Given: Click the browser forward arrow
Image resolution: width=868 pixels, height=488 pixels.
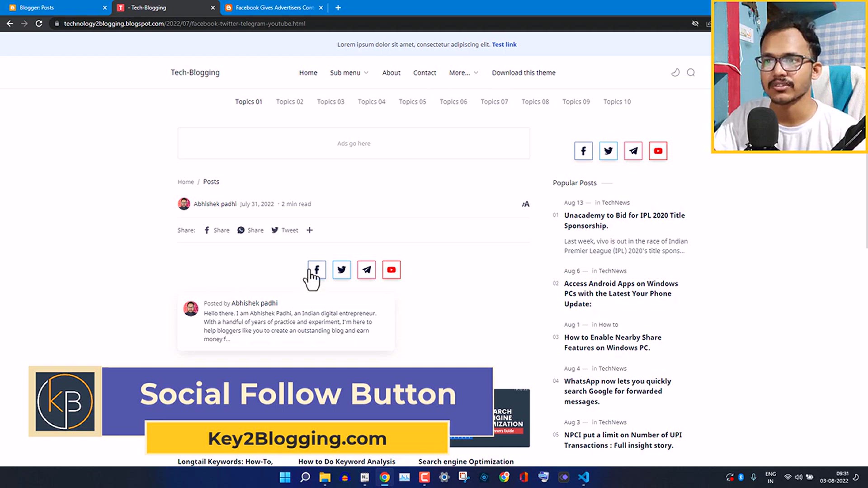Looking at the screenshot, I should 24,23.
